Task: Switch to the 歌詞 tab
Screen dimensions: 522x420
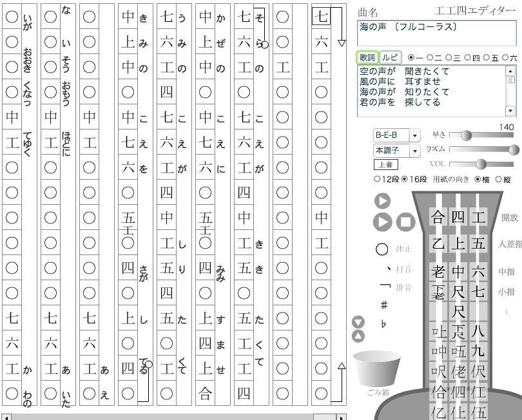Action: click(x=367, y=58)
